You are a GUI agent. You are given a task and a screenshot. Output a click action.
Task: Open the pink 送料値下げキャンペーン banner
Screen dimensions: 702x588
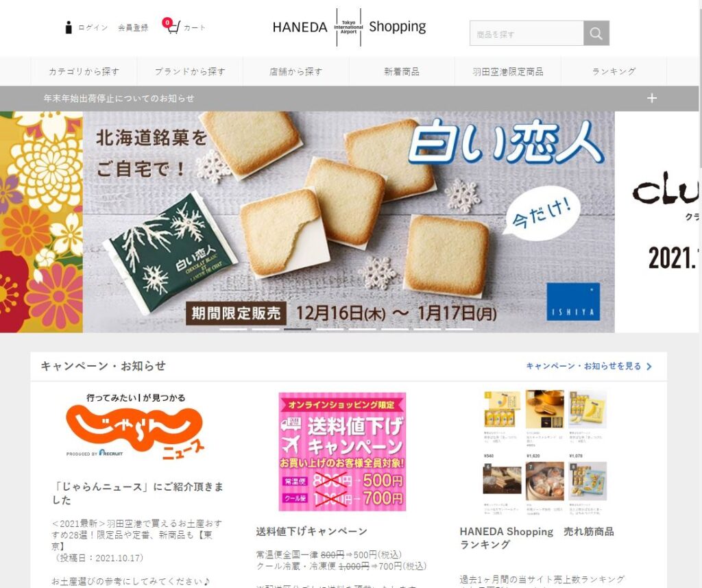point(343,452)
